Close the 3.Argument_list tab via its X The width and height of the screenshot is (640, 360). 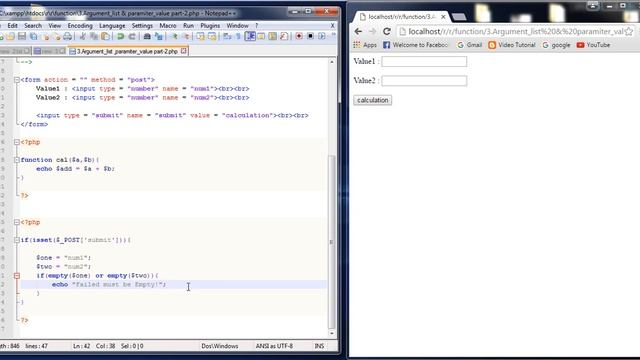click(184, 51)
